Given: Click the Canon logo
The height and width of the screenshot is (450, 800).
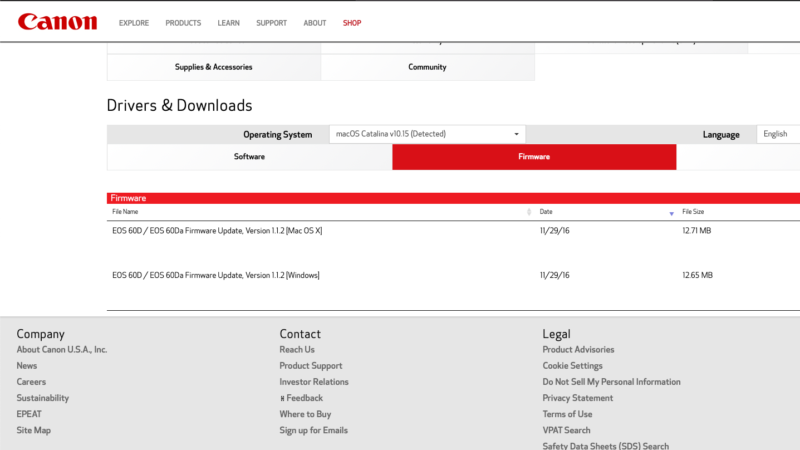Looking at the screenshot, I should [57, 22].
